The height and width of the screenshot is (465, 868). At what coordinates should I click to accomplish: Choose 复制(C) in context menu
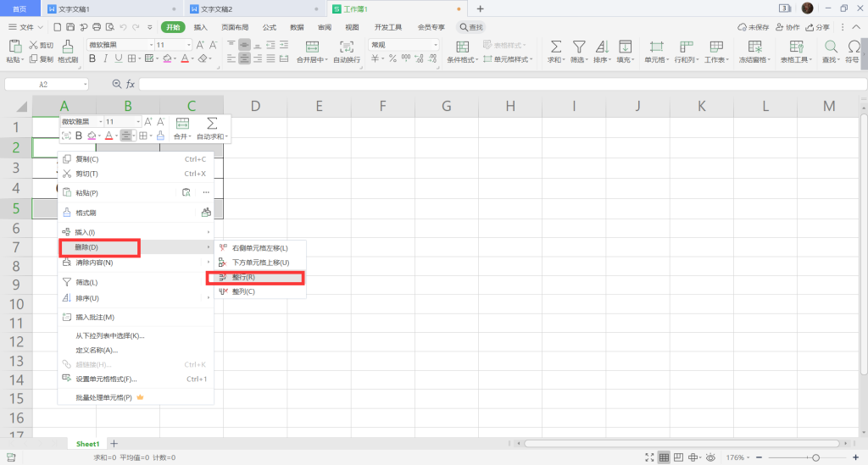pyautogui.click(x=136, y=159)
